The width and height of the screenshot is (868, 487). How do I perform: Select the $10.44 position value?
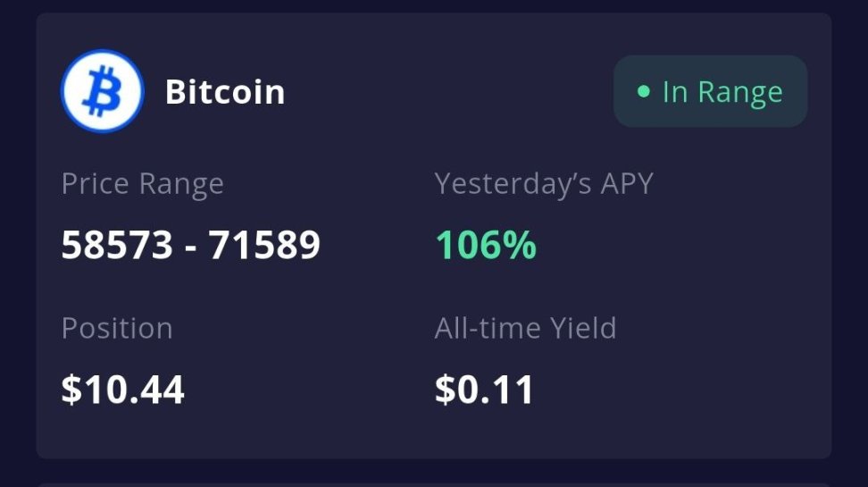coord(122,390)
